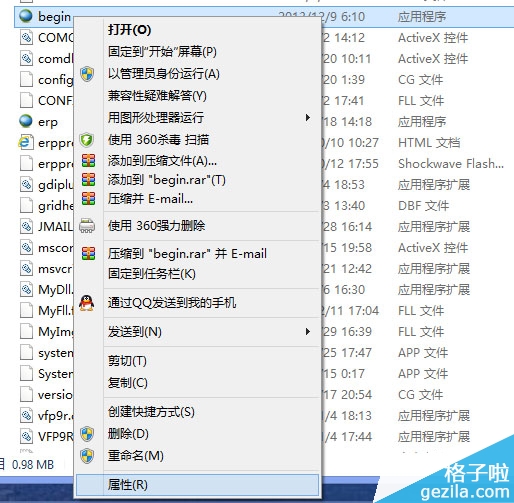Screen dimensions: 514x503
Task: Click the comdl file icon
Action: tap(26, 58)
